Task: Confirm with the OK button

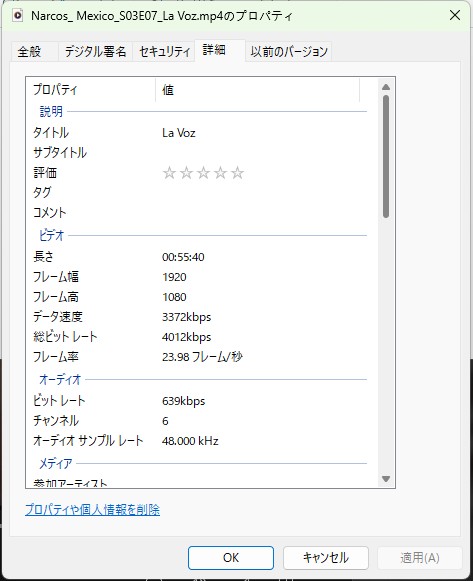Action: pos(231,558)
